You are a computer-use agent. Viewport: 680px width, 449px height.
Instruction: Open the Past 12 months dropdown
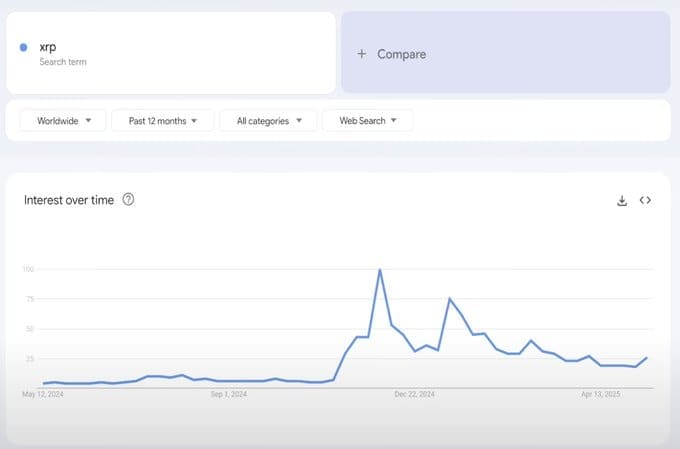point(163,121)
